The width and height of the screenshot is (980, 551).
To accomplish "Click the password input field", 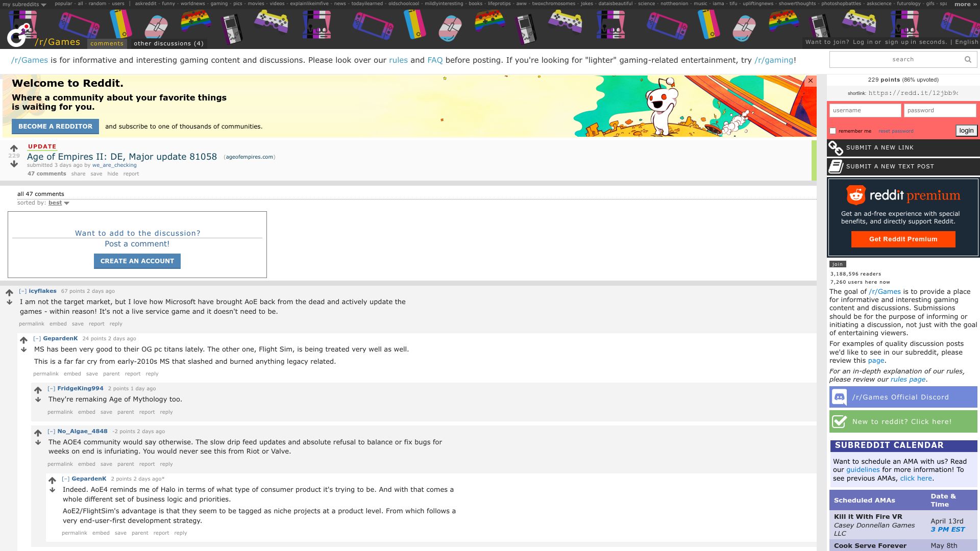I will coord(940,110).
